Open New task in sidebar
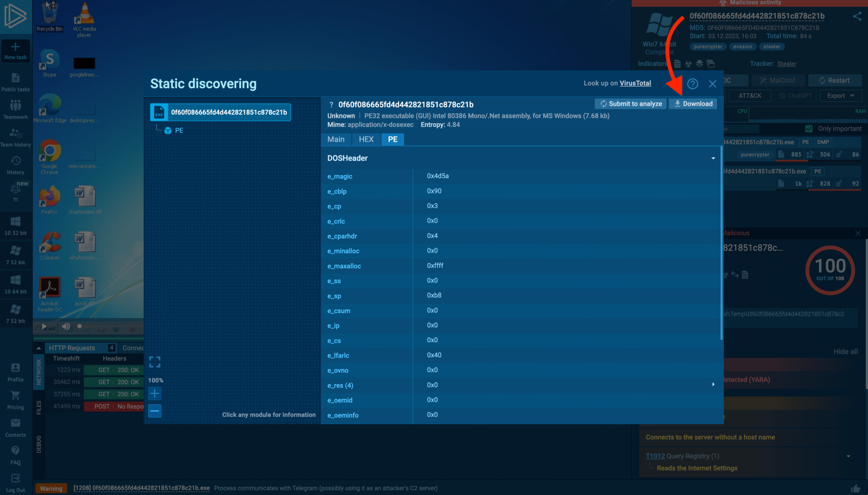Image resolution: width=868 pixels, height=495 pixels. point(16,51)
